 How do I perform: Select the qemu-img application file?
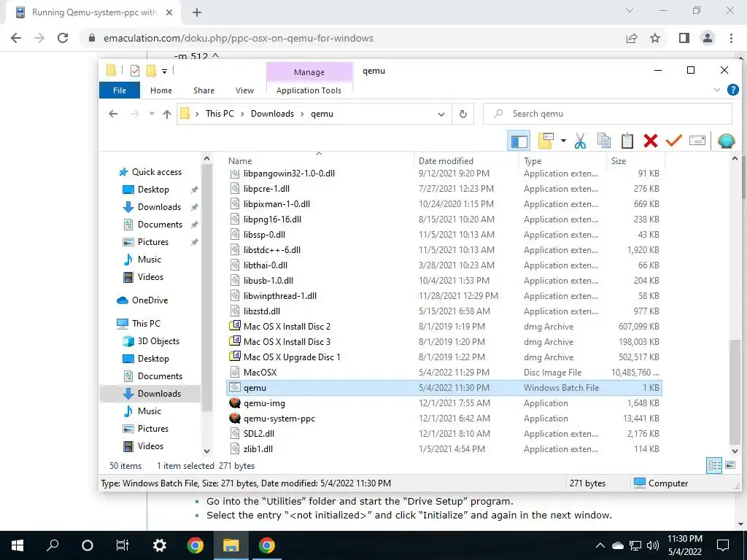tap(444, 403)
